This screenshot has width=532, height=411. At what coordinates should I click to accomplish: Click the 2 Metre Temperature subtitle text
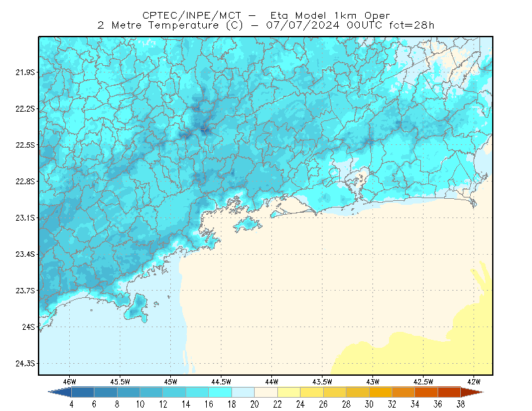pyautogui.click(x=158, y=25)
